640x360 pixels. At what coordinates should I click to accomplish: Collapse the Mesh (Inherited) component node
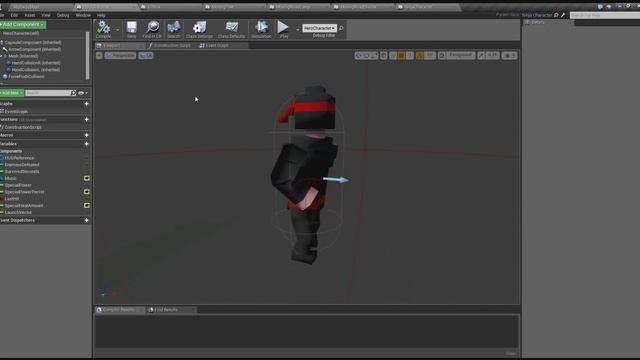click(2, 56)
